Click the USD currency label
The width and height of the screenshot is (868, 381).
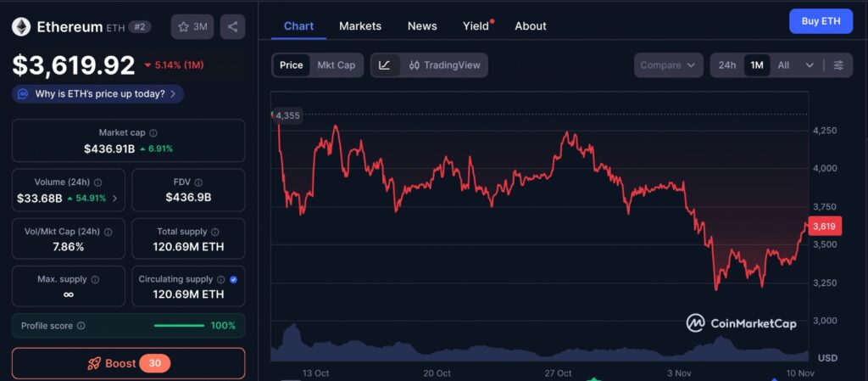coord(828,358)
